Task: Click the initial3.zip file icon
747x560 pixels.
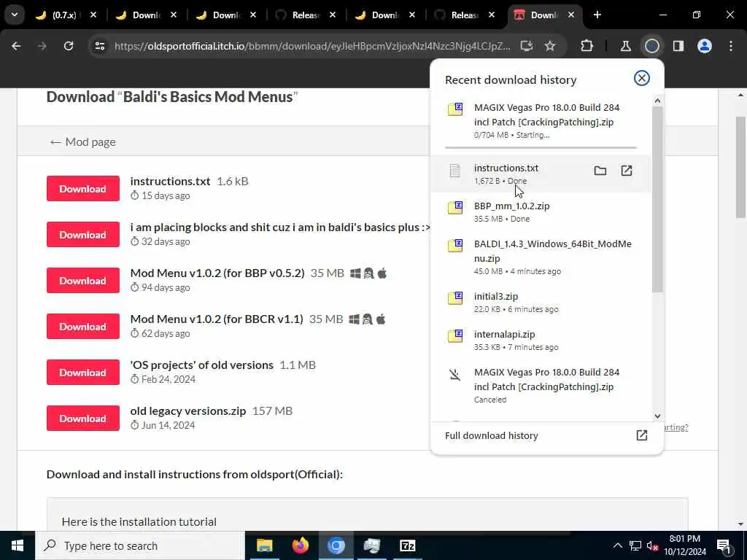Action: [455, 298]
